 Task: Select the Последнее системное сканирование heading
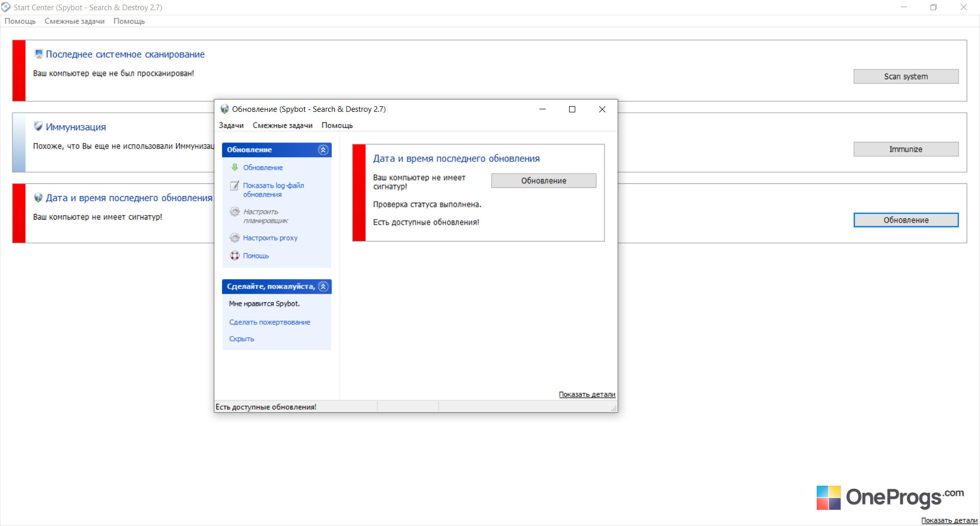point(125,54)
